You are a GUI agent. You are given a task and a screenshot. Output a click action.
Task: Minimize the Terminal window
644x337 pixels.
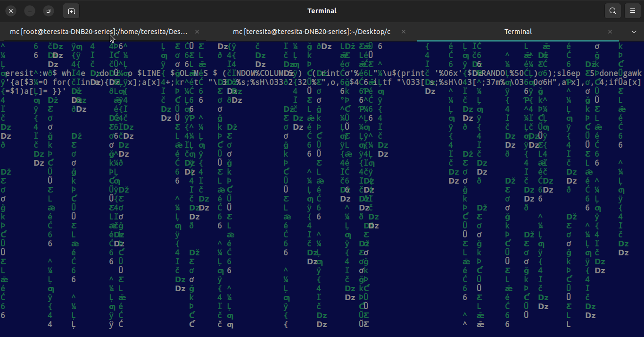pyautogui.click(x=30, y=11)
